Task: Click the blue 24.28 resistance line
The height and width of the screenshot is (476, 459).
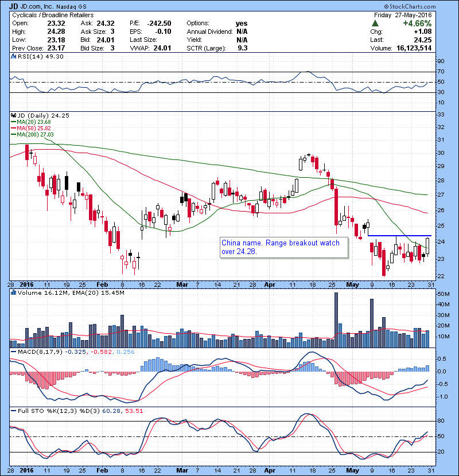Action: click(399, 236)
